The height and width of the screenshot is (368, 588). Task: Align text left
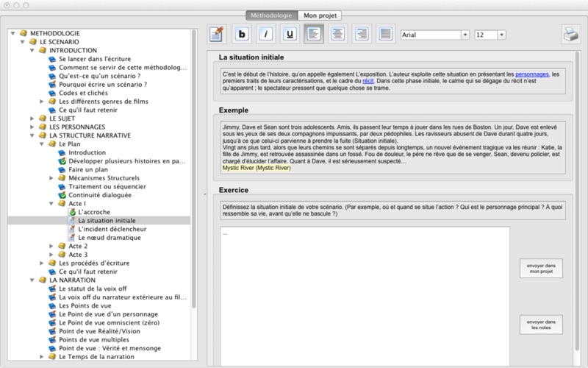point(314,34)
